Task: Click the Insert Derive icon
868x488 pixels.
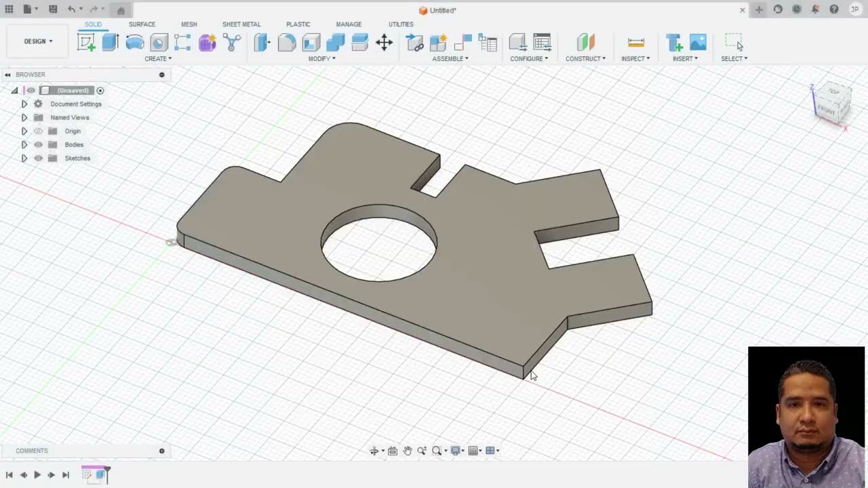Action: click(x=673, y=43)
